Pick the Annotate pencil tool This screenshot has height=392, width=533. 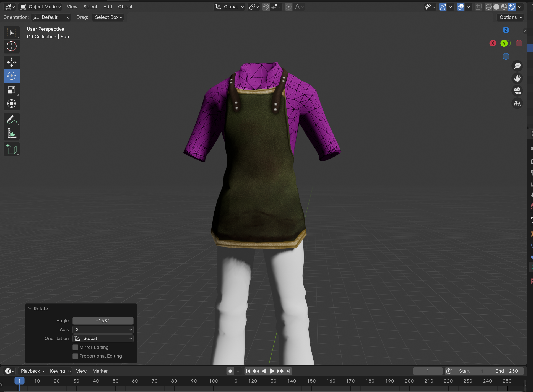tap(11, 120)
